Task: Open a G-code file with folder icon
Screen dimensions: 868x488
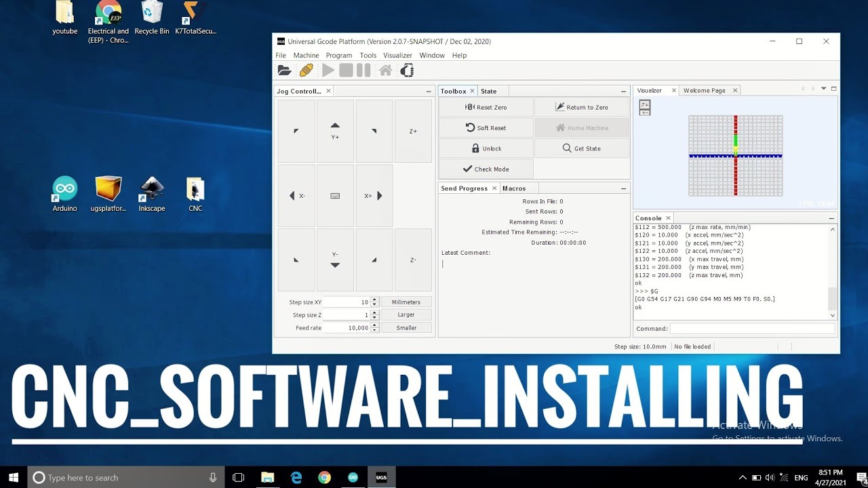Action: pos(284,70)
